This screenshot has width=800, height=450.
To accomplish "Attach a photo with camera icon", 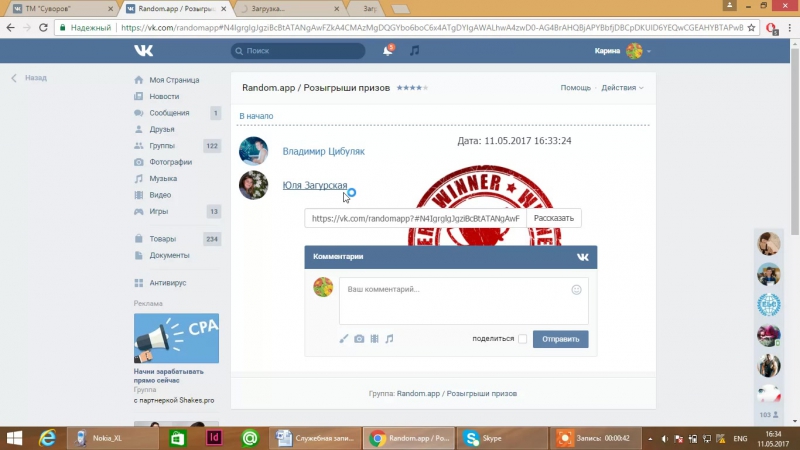I will (359, 339).
